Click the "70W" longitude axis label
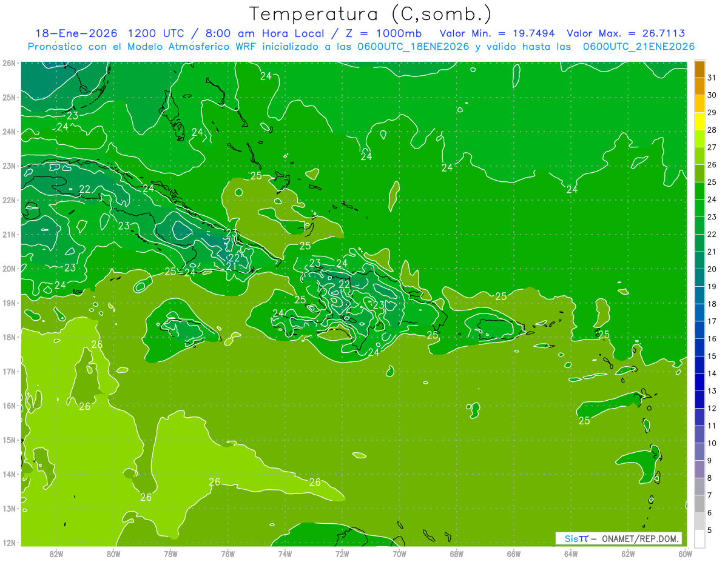The height and width of the screenshot is (562, 728). click(x=399, y=553)
